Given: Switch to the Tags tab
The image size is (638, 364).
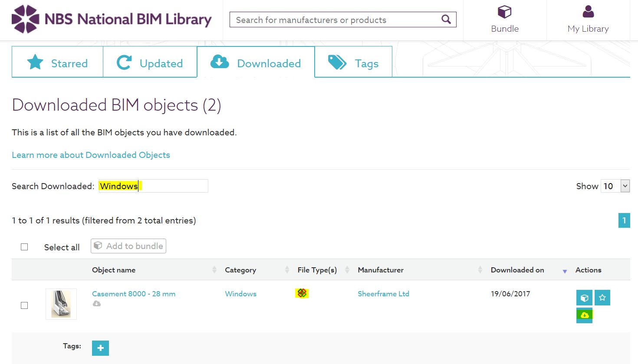Looking at the screenshot, I should (x=353, y=63).
